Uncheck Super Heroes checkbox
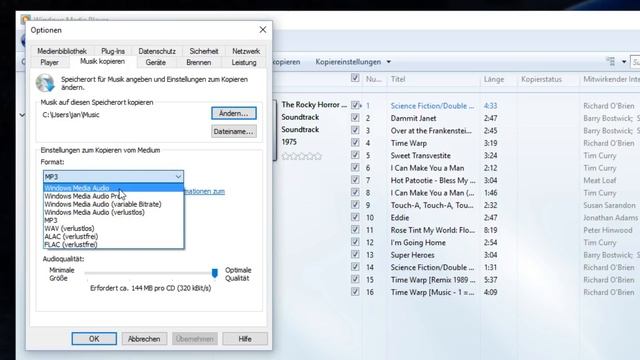The width and height of the screenshot is (640, 360). (x=355, y=255)
